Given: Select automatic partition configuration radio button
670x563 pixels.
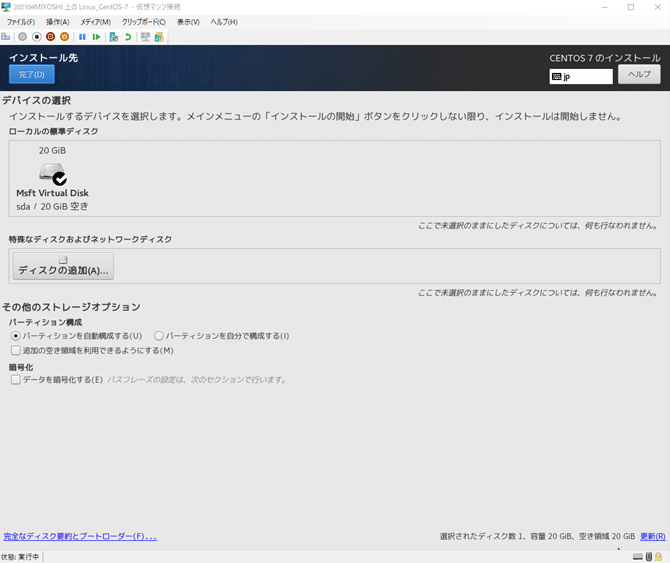Looking at the screenshot, I should click(x=16, y=336).
